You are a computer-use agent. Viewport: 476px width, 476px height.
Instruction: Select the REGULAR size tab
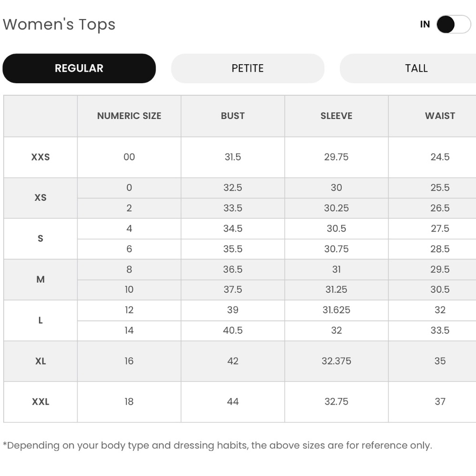point(79,68)
